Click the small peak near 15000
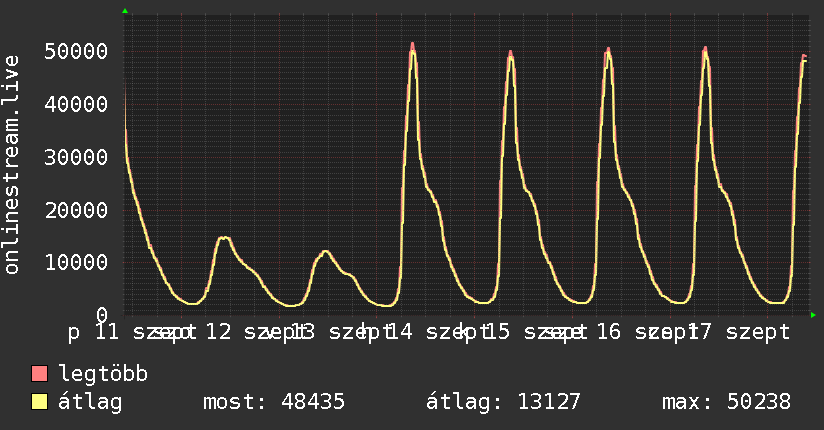The width and height of the screenshot is (824, 430). pos(224,238)
